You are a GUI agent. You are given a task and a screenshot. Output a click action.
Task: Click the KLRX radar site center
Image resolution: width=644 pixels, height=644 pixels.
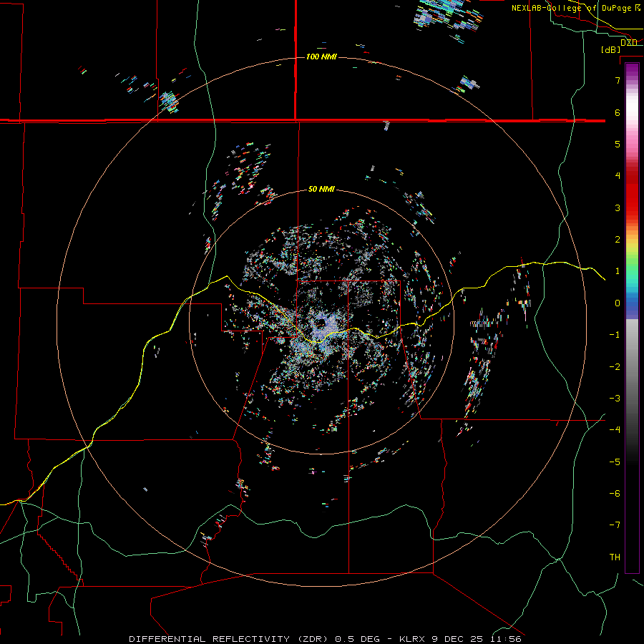(321, 323)
